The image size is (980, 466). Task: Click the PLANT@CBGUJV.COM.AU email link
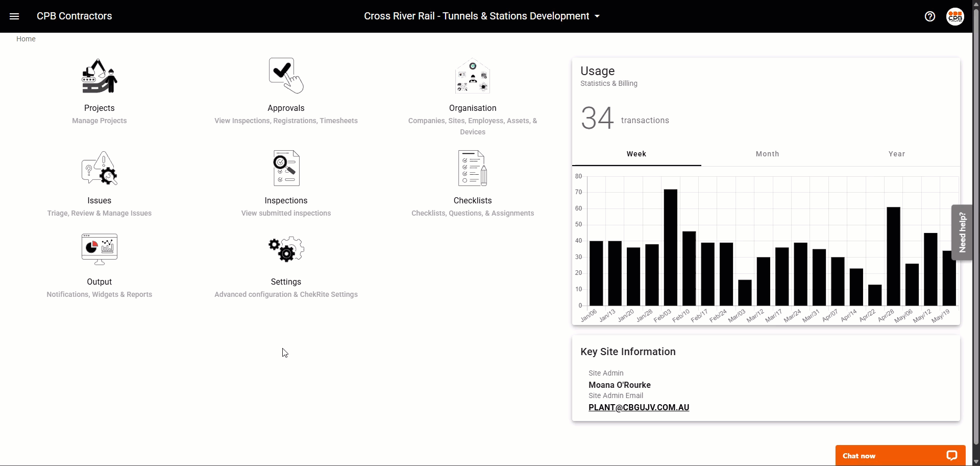(x=639, y=407)
